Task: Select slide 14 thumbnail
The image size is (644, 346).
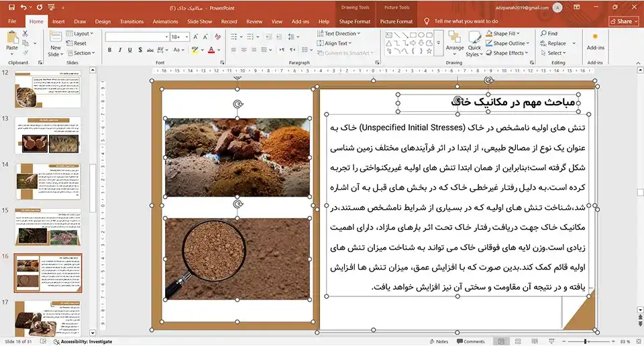Action: (48, 182)
